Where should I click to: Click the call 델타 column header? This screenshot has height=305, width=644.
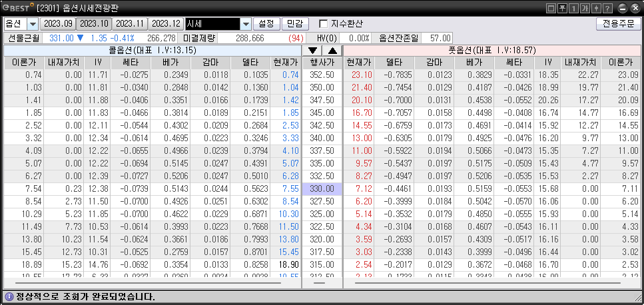[x=250, y=63]
